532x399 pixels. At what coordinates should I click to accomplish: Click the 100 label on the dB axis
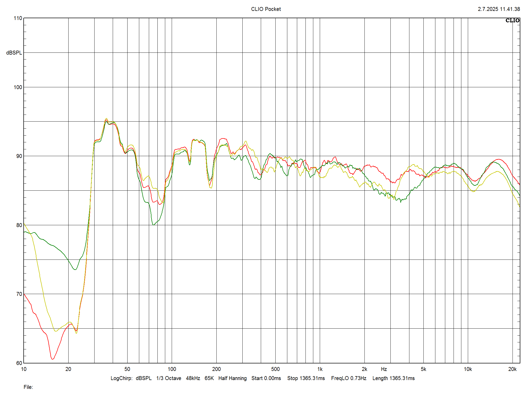pyautogui.click(x=18, y=87)
